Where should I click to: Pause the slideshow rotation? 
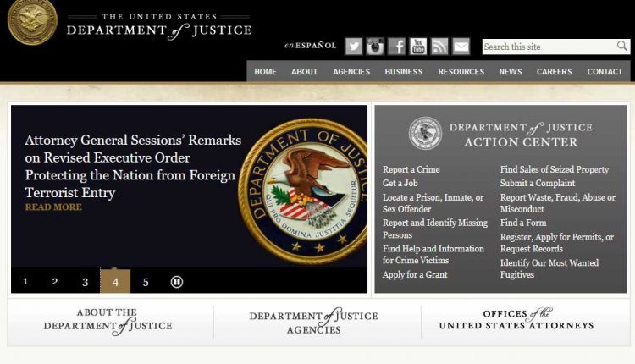177,282
